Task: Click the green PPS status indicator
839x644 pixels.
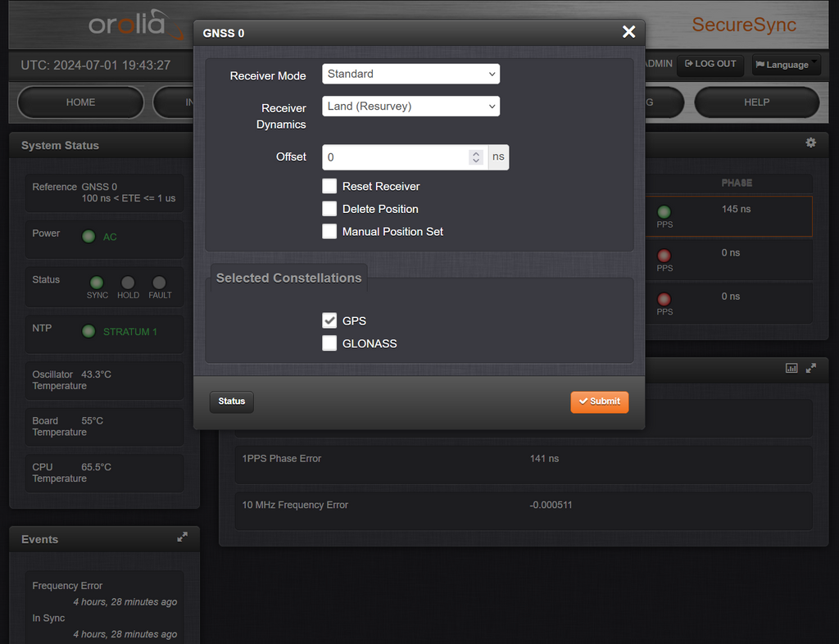Action: 664,212
